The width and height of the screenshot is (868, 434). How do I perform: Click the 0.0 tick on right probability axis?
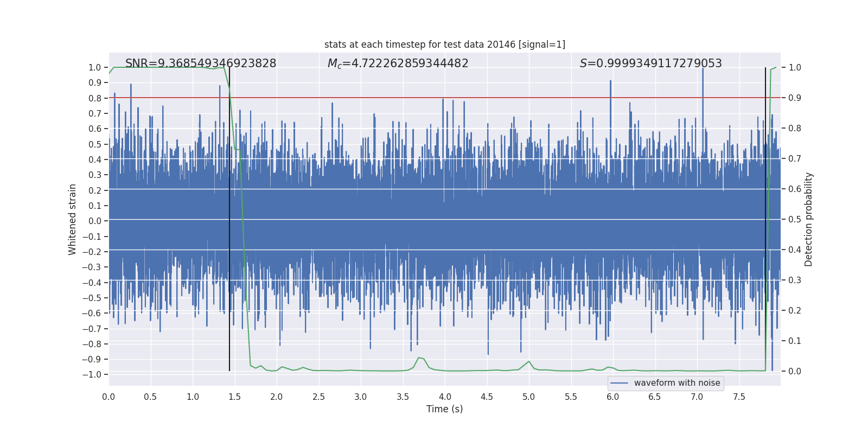[795, 371]
